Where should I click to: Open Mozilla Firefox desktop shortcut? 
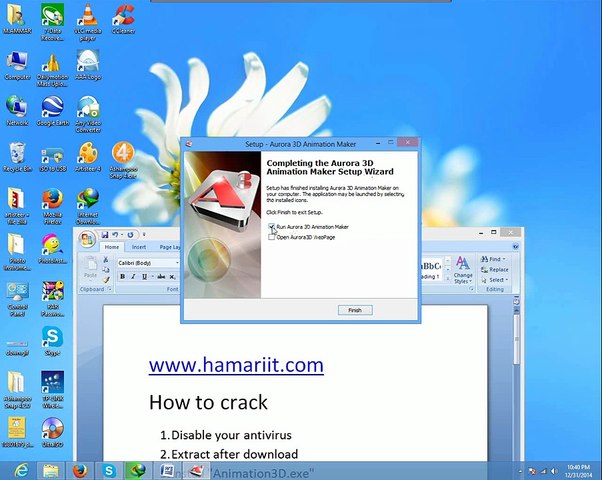point(53,206)
